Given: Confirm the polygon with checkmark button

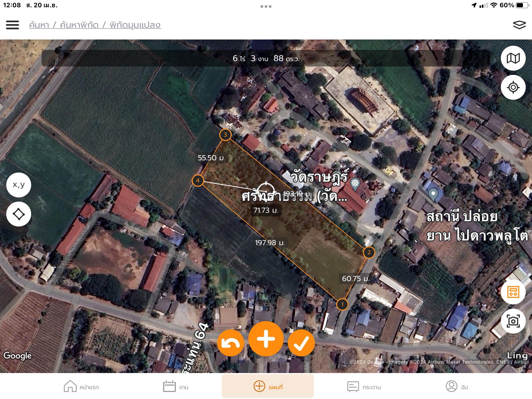Looking at the screenshot, I should (301, 343).
